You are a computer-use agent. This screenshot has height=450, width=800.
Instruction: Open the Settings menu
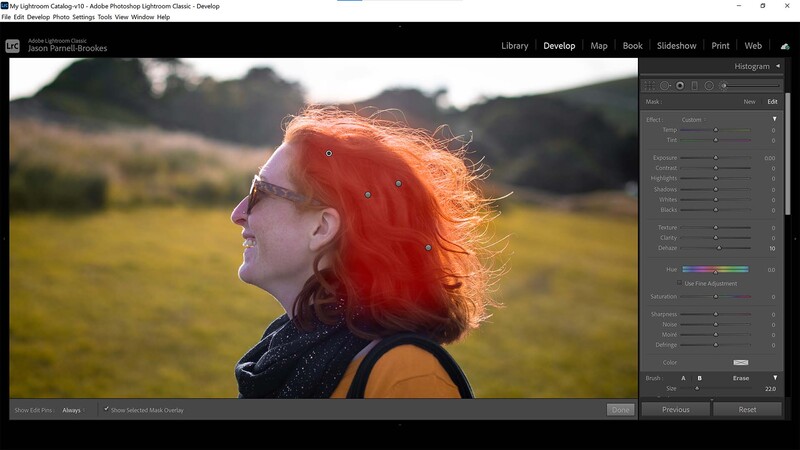(x=84, y=17)
